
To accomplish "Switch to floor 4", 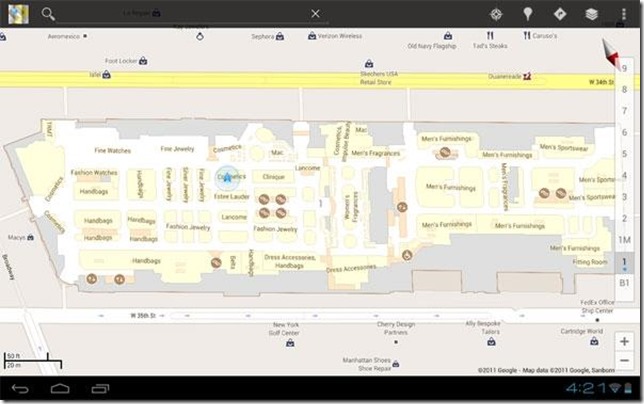I will 624,175.
